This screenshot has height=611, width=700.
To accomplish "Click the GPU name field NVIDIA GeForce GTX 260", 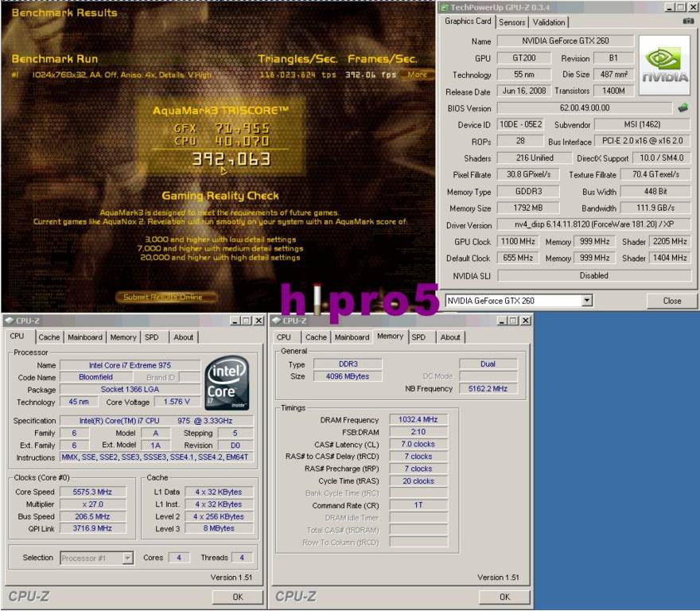I will (566, 41).
